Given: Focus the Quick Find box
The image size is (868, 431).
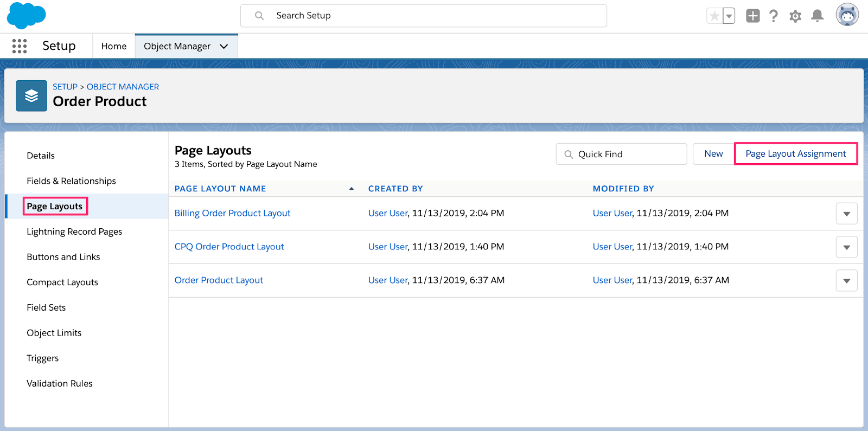Looking at the screenshot, I should tap(622, 154).
